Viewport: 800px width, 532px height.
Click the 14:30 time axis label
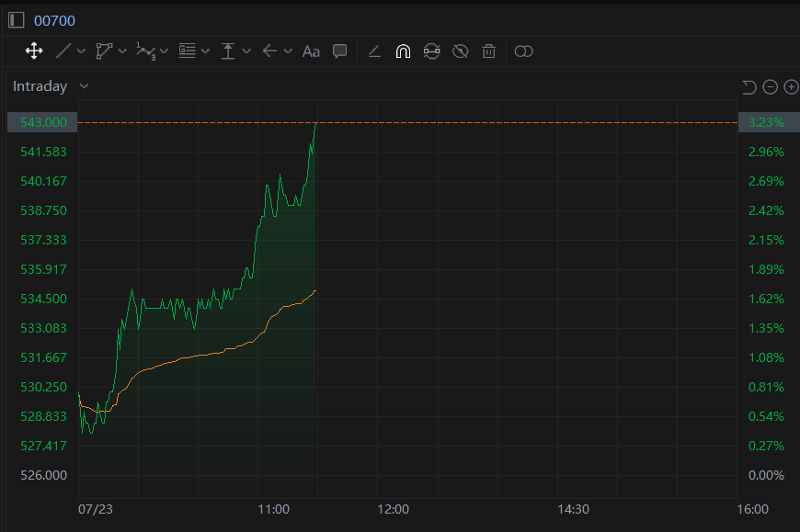[x=573, y=510]
